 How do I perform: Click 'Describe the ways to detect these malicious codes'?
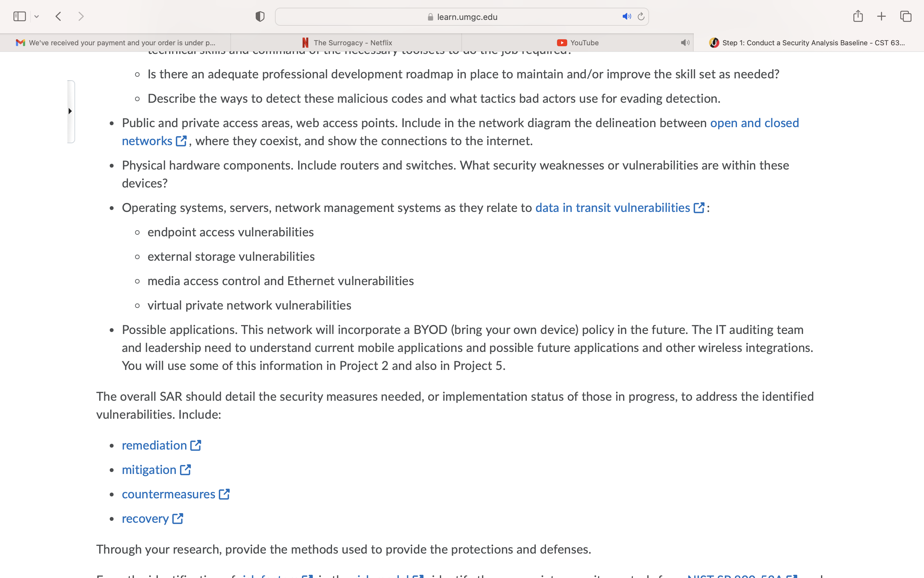pos(434,99)
